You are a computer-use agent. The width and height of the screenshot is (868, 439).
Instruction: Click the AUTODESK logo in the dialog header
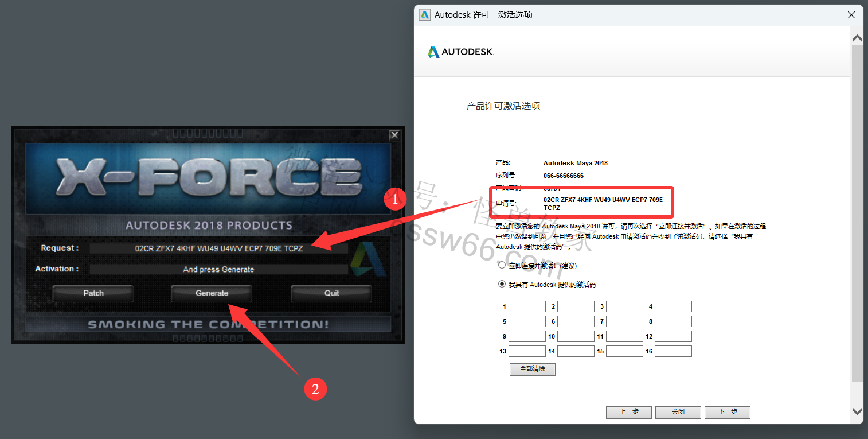tap(461, 52)
